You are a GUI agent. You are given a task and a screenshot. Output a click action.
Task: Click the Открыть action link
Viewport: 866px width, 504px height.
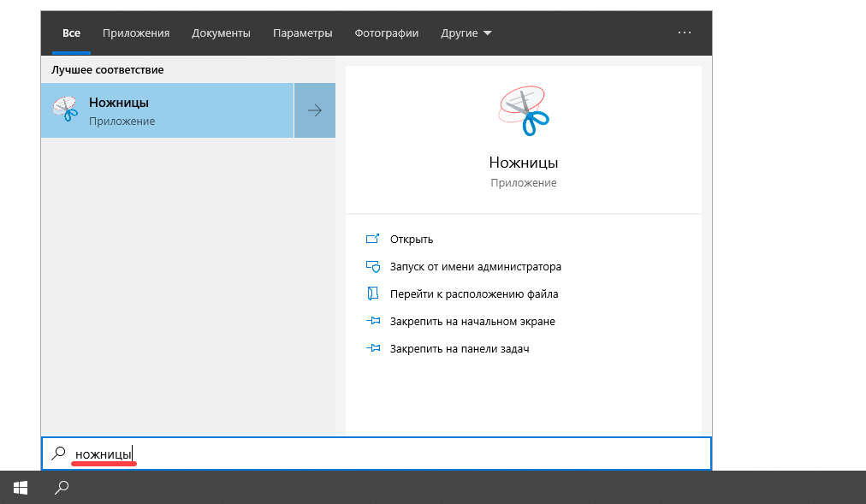412,239
